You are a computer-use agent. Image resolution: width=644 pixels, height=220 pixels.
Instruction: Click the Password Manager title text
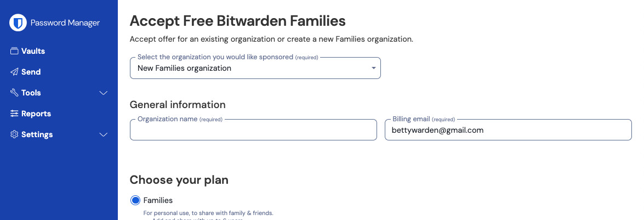(x=65, y=23)
